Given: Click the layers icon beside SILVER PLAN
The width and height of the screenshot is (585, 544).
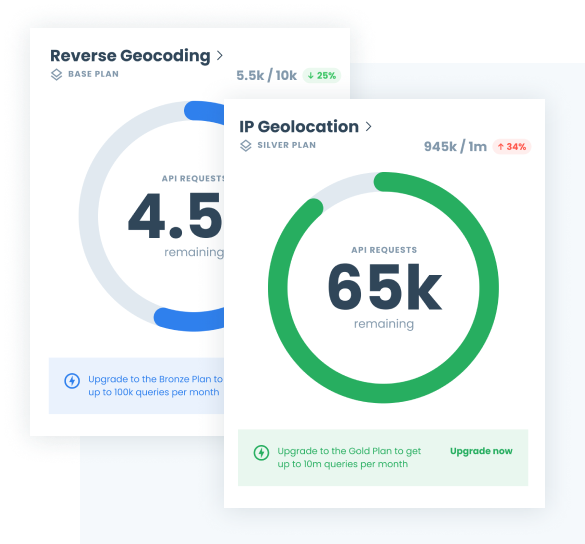Looking at the screenshot, I should (245, 146).
